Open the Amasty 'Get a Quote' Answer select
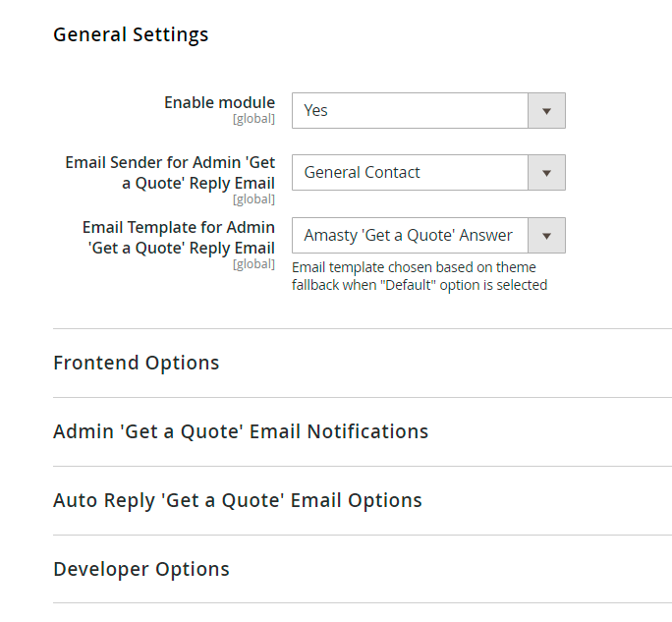 pos(411,236)
